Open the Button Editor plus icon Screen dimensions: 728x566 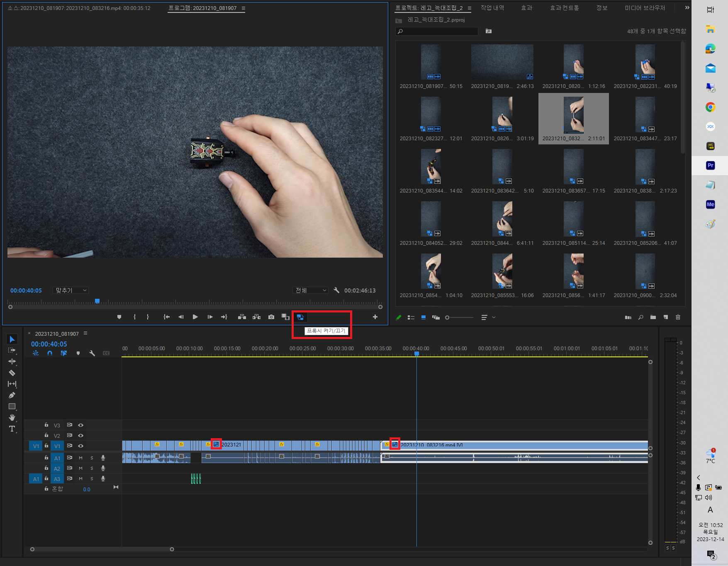click(375, 317)
